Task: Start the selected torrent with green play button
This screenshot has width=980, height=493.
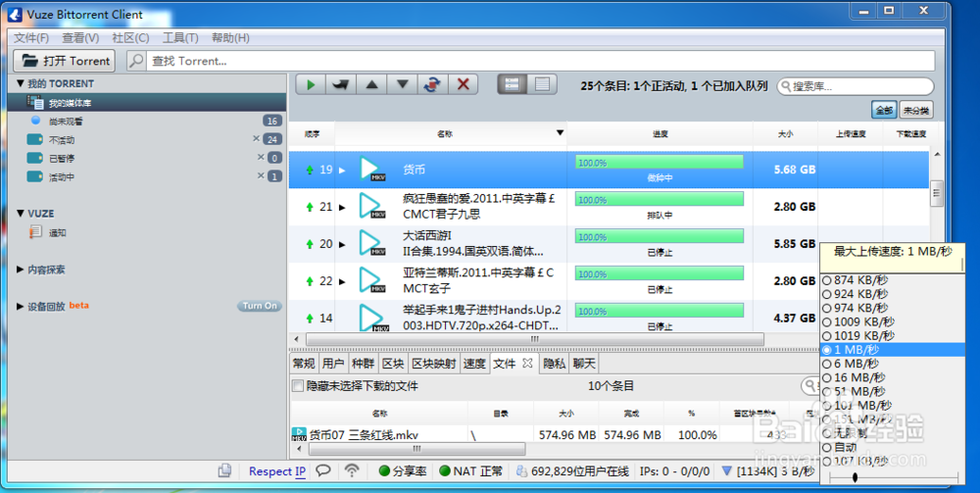Action: tap(311, 84)
